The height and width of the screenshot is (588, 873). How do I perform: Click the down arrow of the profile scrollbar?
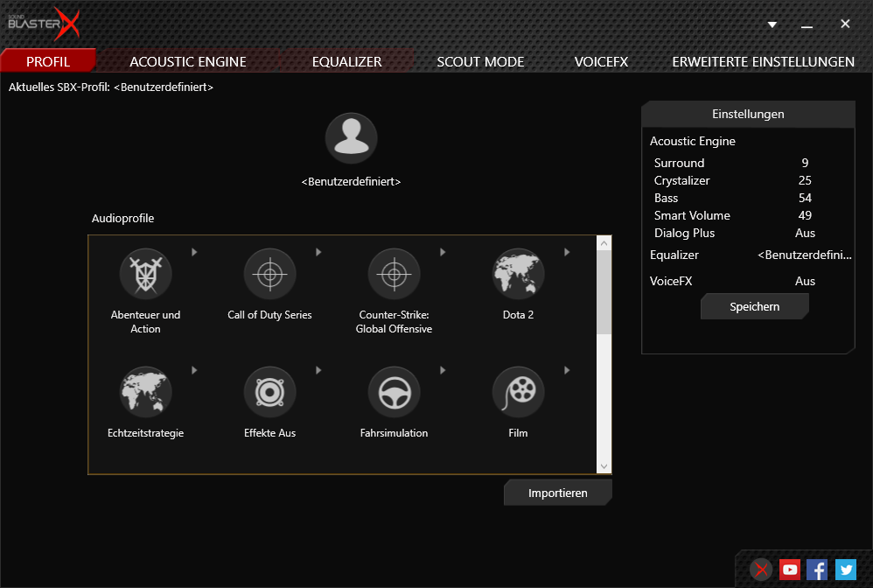pyautogui.click(x=604, y=466)
